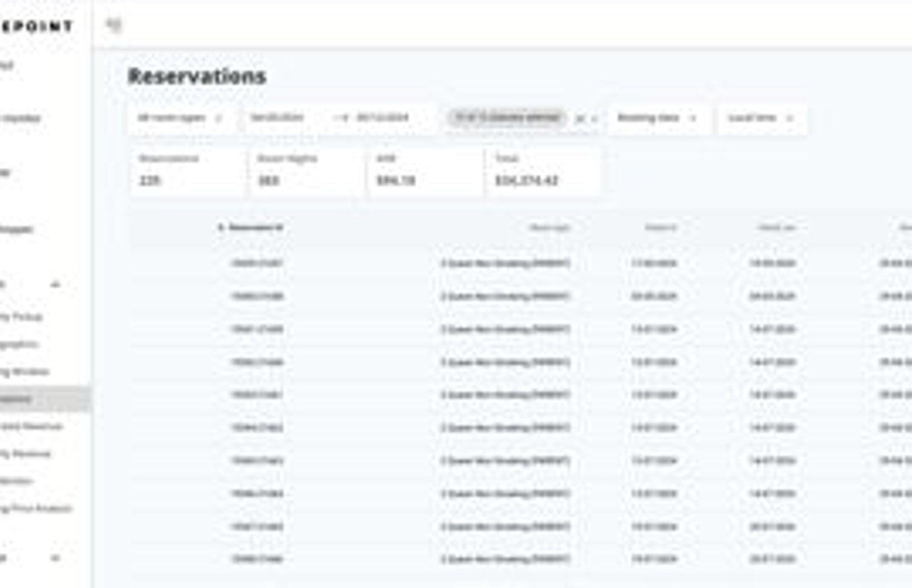Sort by the Check out column header
The height and width of the screenshot is (588, 912).
[x=776, y=228]
